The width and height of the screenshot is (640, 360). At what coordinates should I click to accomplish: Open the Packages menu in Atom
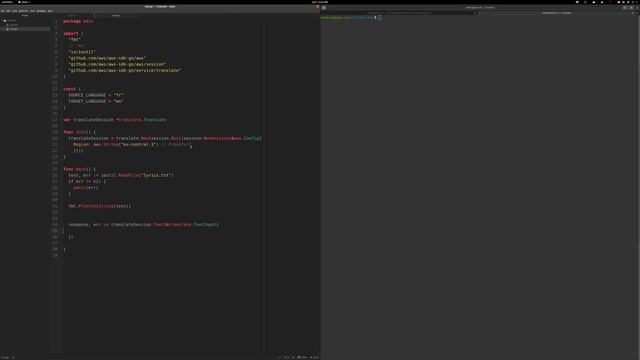click(x=41, y=11)
